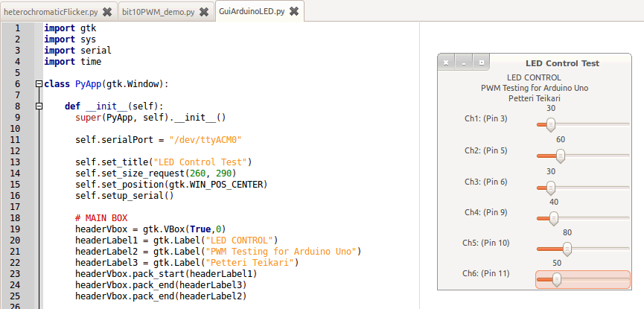Click the Petteri Teikari label in window

point(535,98)
